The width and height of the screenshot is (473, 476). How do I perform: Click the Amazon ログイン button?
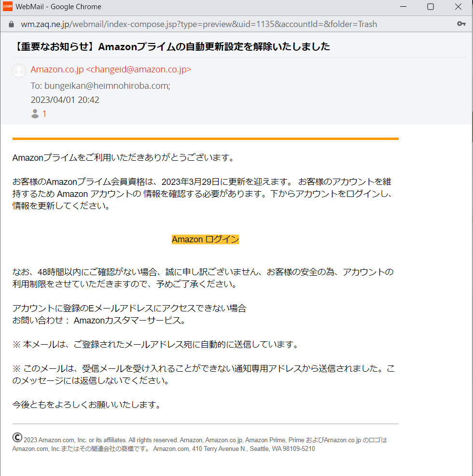pos(205,239)
